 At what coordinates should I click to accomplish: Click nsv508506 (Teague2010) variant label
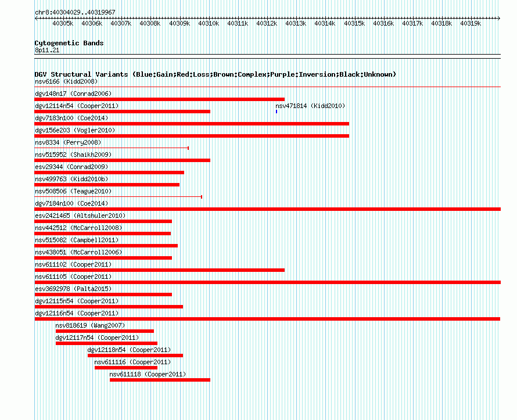point(73,192)
